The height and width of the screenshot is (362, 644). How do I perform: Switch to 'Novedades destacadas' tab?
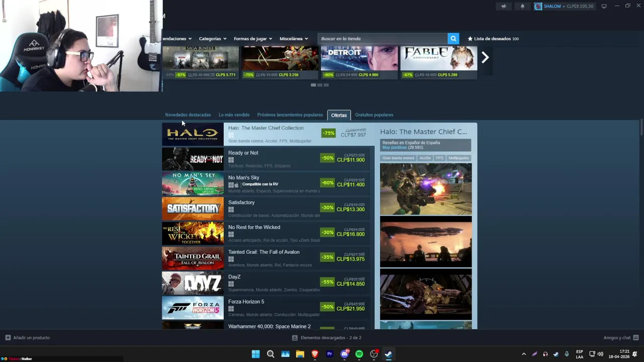188,115
